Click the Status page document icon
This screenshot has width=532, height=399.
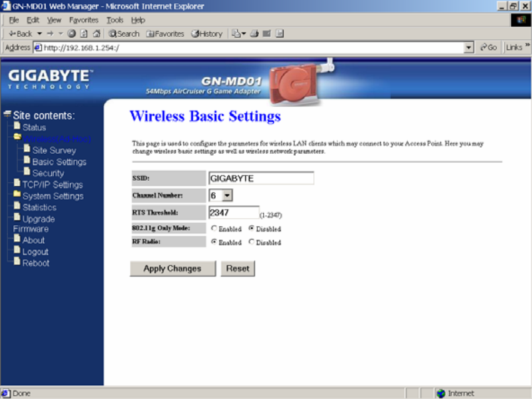click(17, 126)
